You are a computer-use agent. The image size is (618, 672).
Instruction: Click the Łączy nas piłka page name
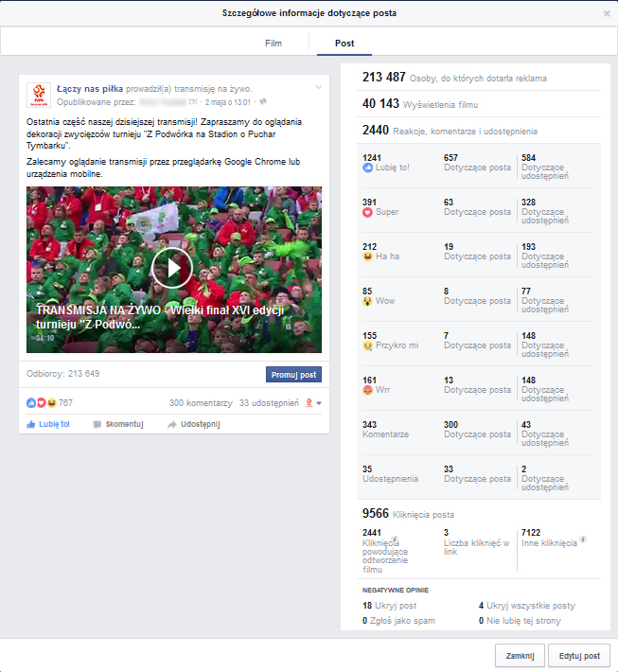click(x=89, y=88)
